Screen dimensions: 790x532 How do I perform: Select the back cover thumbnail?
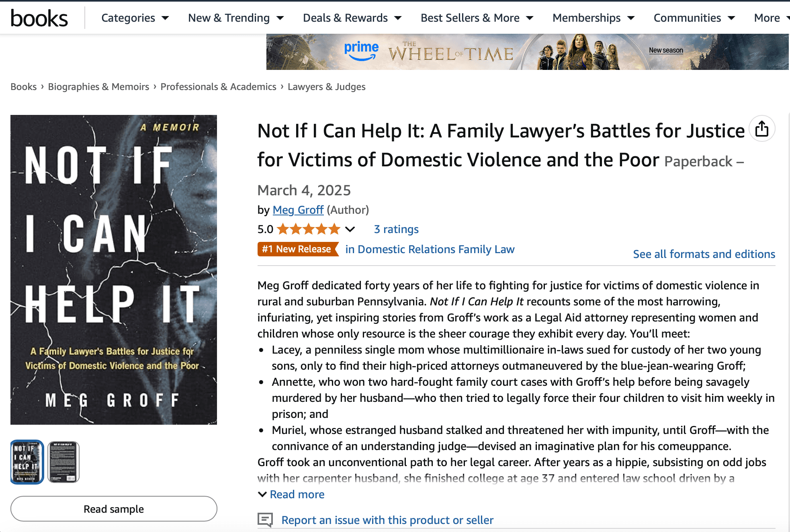coord(63,462)
